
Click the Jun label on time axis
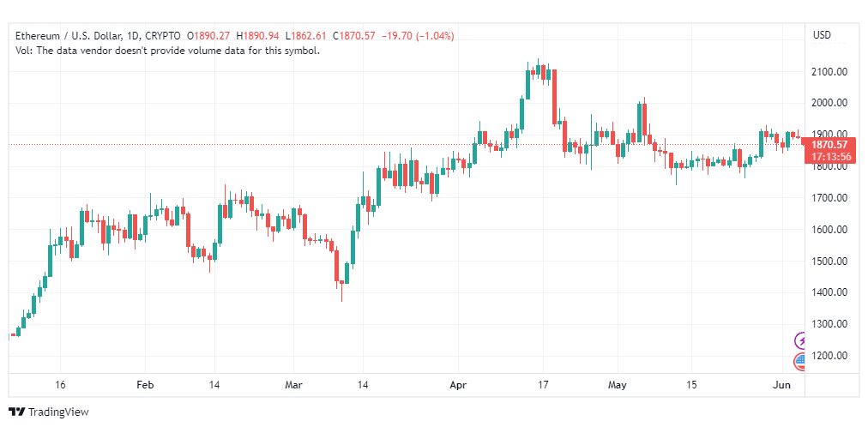[x=781, y=384]
